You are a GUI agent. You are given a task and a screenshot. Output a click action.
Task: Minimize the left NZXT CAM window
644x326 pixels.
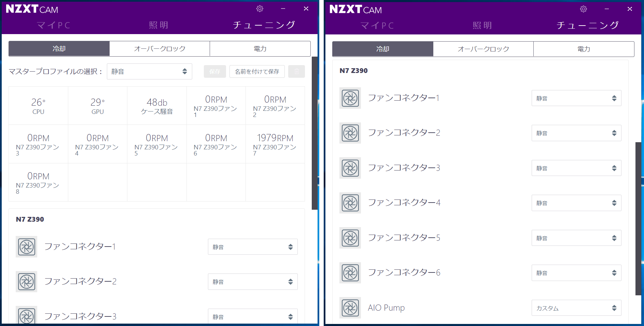click(x=283, y=9)
